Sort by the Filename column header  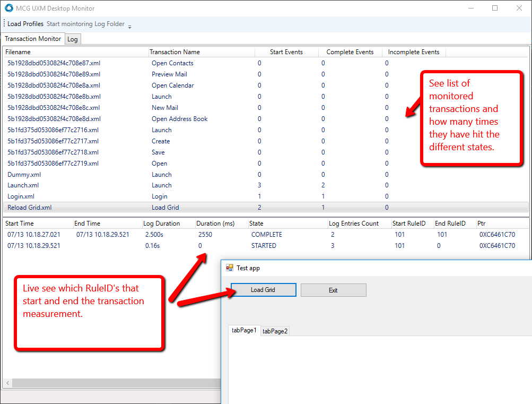[x=18, y=52]
